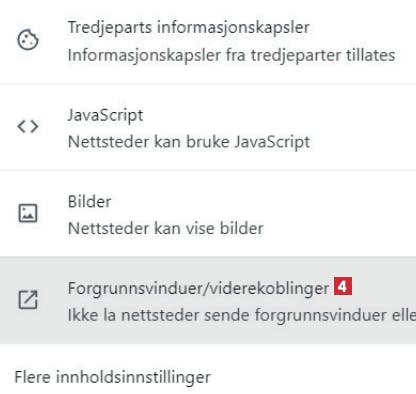Click the cookie icon for third-party cookies
The height and width of the screenshot is (394, 416).
[x=28, y=40]
